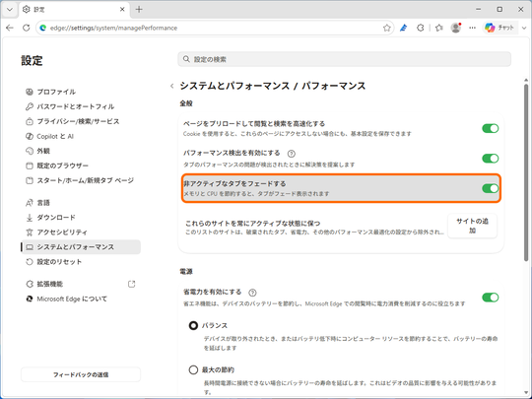Open the favorites list icon in toolbar
The height and width of the screenshot is (399, 532).
[439, 28]
